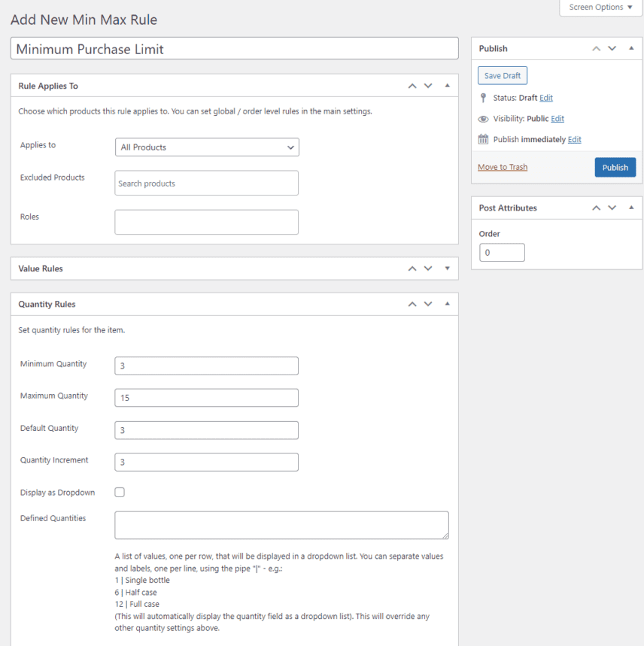The image size is (644, 646).
Task: Click the visibility eye icon in Publish panel
Action: point(481,119)
